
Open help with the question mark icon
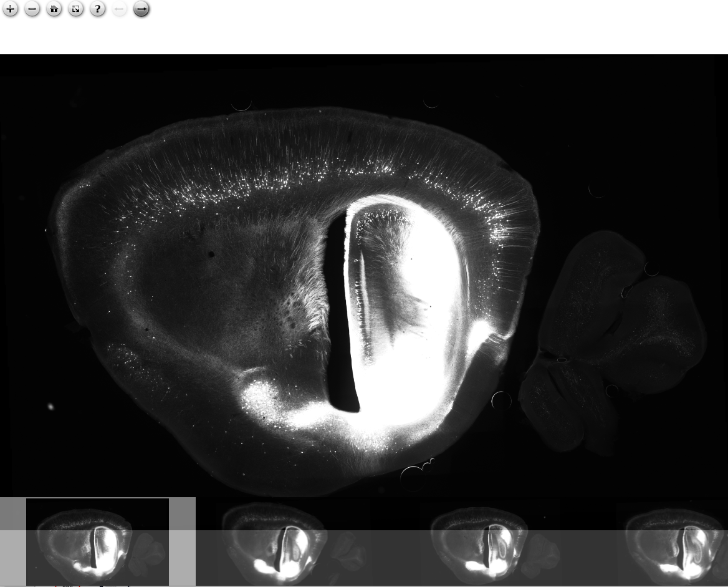98,9
